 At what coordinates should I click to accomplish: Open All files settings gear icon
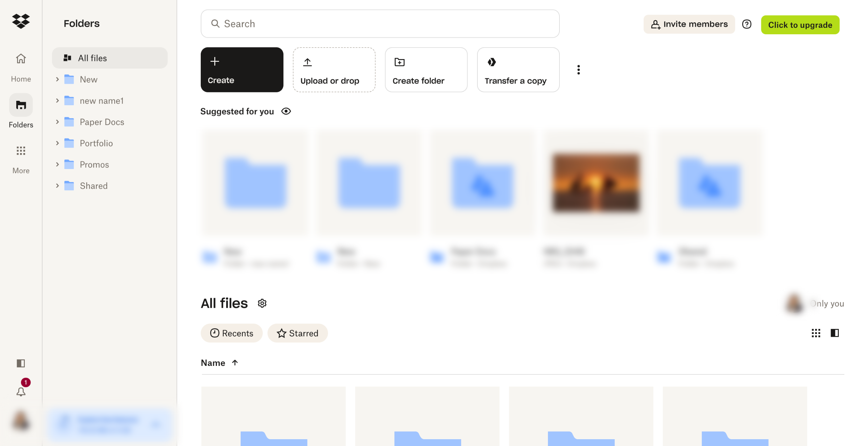[x=262, y=303]
